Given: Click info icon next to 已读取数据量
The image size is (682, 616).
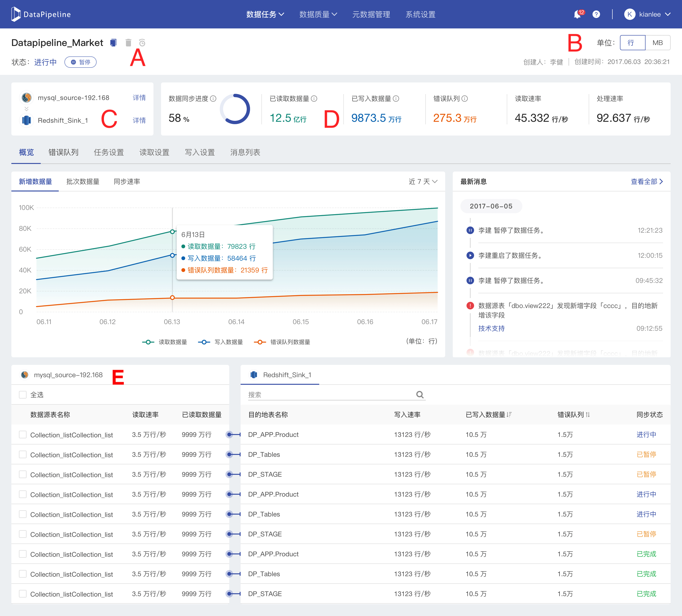Looking at the screenshot, I should (x=314, y=99).
